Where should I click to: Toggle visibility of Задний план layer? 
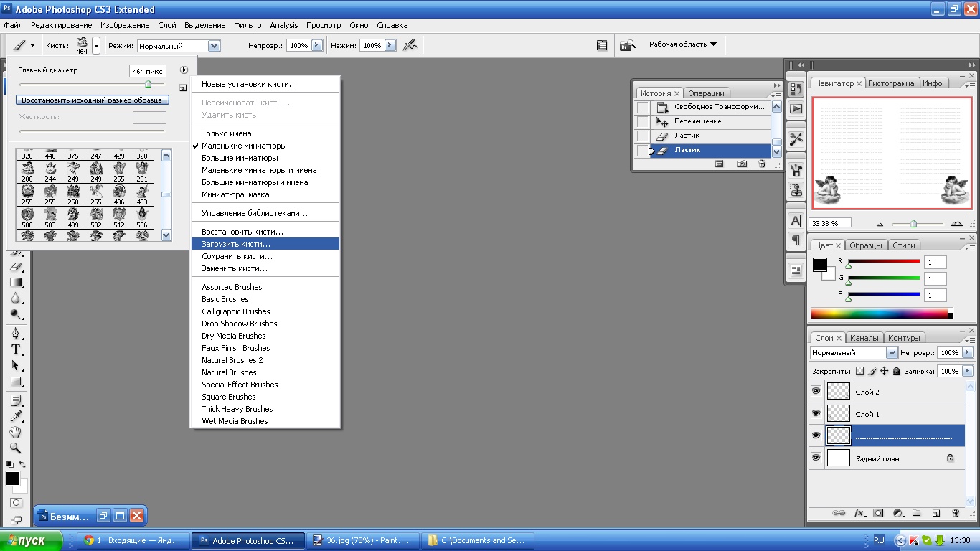pos(816,458)
